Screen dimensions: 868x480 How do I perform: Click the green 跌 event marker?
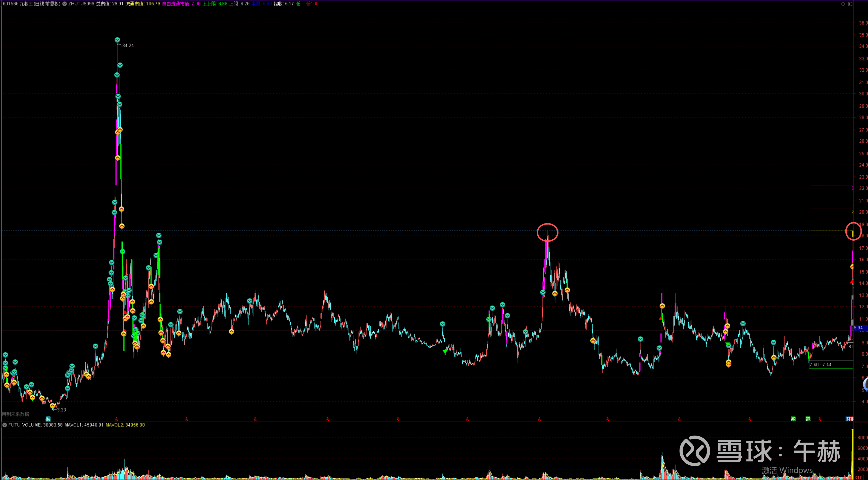pos(808,419)
